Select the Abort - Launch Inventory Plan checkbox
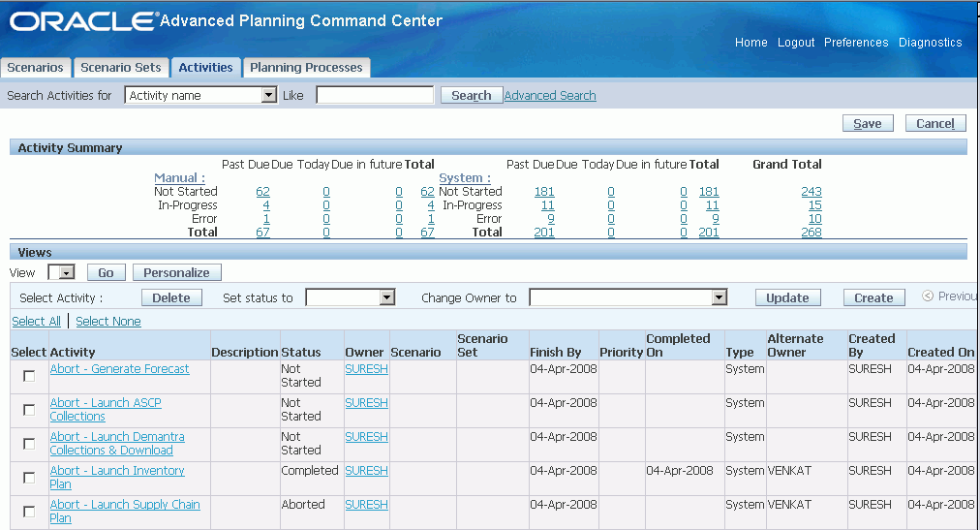This screenshot has height=530, width=980. pyautogui.click(x=29, y=478)
